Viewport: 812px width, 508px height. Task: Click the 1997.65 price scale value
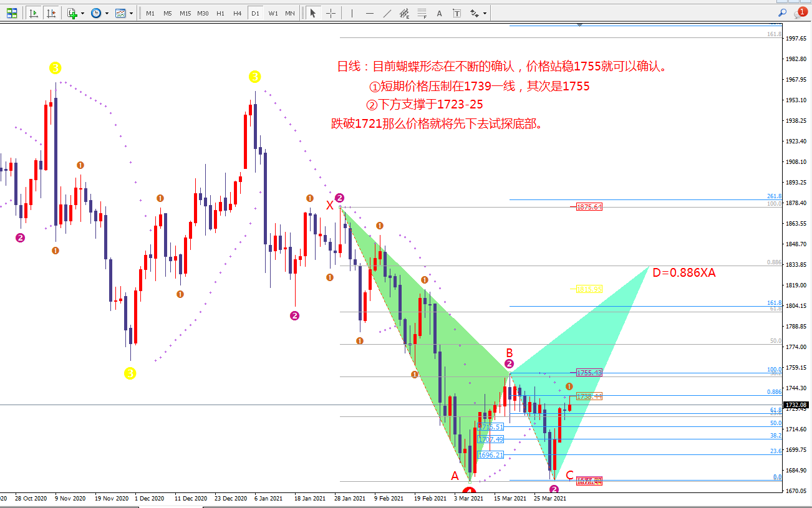(797, 39)
